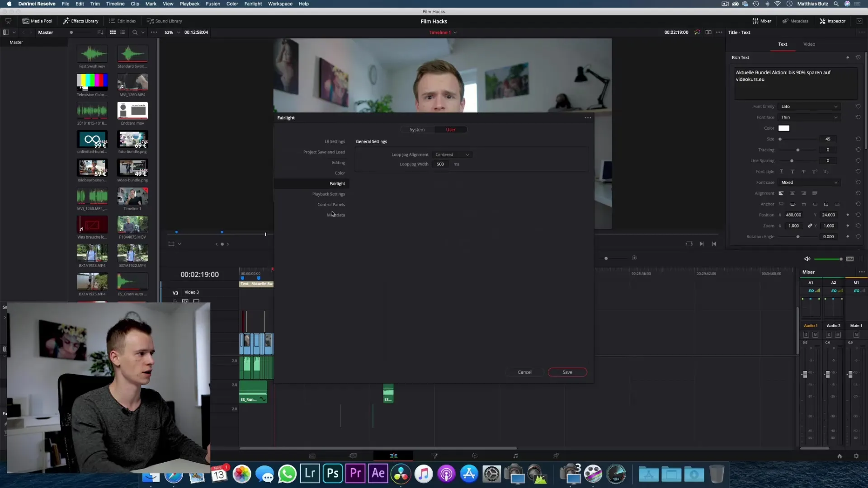
Task: Open Premiere Pro from the dock
Action: (355, 474)
